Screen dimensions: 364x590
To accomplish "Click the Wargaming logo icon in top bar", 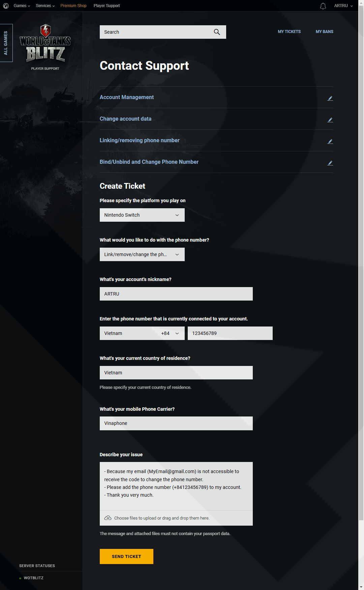I will 6,6.
